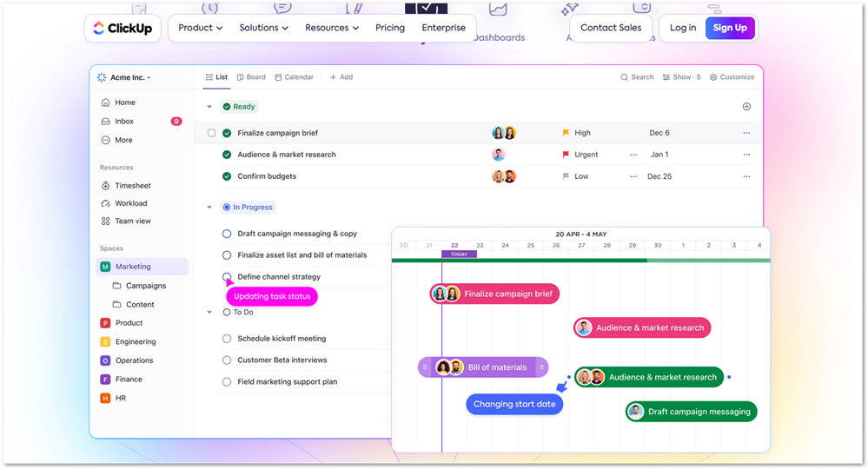Click the Draft campaign messaging Gantt bar

click(691, 412)
